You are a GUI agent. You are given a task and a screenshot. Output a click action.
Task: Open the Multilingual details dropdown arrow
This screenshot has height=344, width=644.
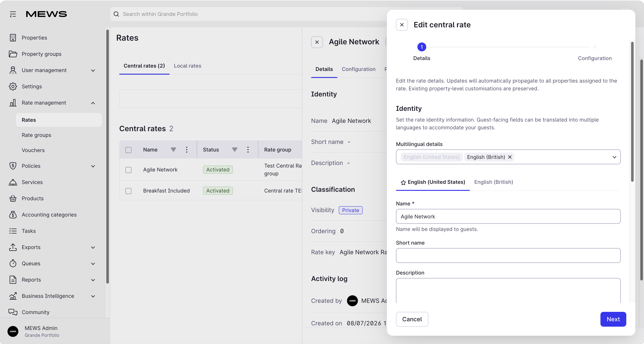[x=614, y=157]
